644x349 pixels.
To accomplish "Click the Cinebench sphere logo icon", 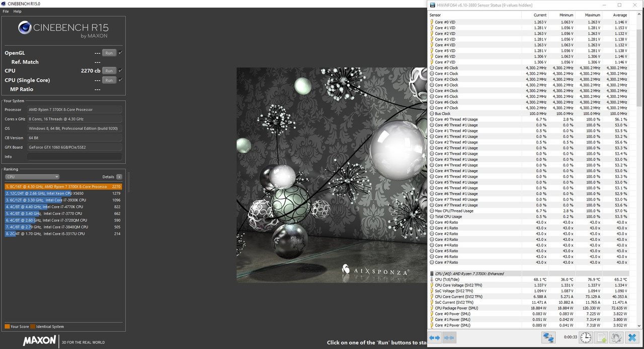I will click(x=25, y=28).
